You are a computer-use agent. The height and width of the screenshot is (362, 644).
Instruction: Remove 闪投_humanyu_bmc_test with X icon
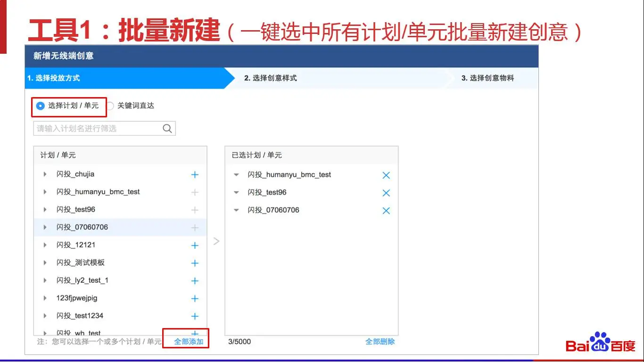click(x=386, y=175)
